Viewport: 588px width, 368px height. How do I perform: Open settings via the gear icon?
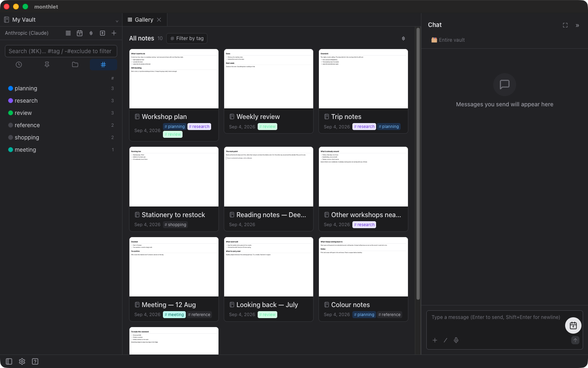coord(22,361)
